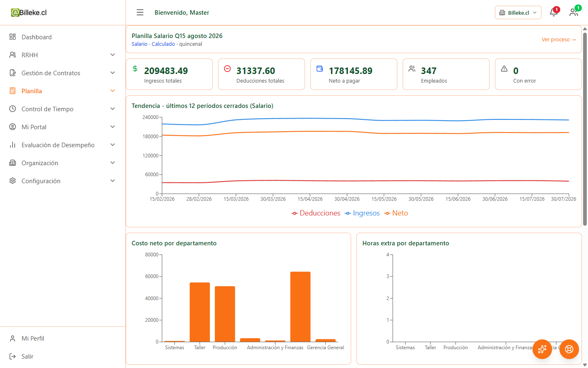The width and height of the screenshot is (588, 368).
Task: Click the Neto a pagar 178145.89 value
Action: tap(350, 71)
